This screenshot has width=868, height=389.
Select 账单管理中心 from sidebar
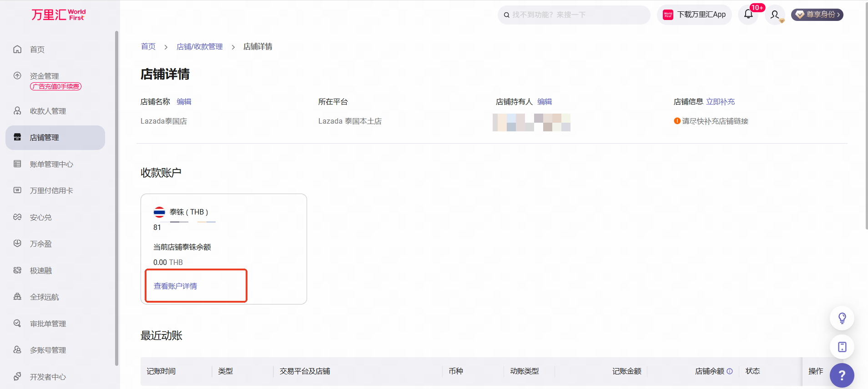[51, 164]
